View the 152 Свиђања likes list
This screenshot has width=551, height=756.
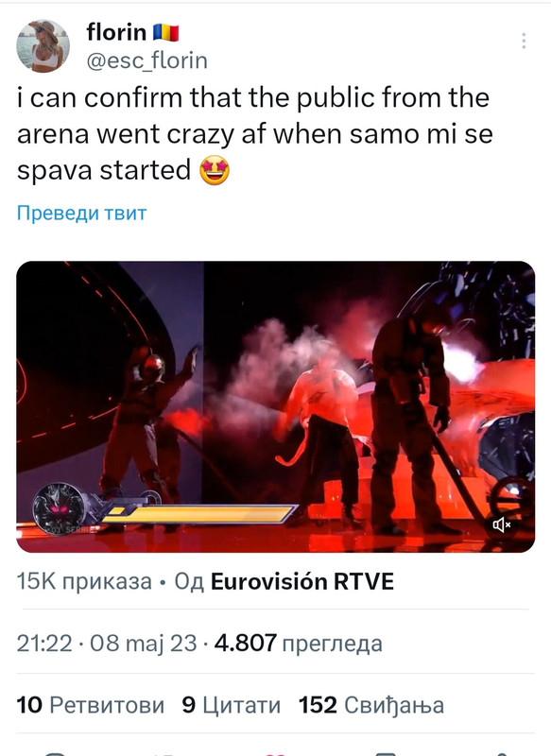(x=371, y=705)
